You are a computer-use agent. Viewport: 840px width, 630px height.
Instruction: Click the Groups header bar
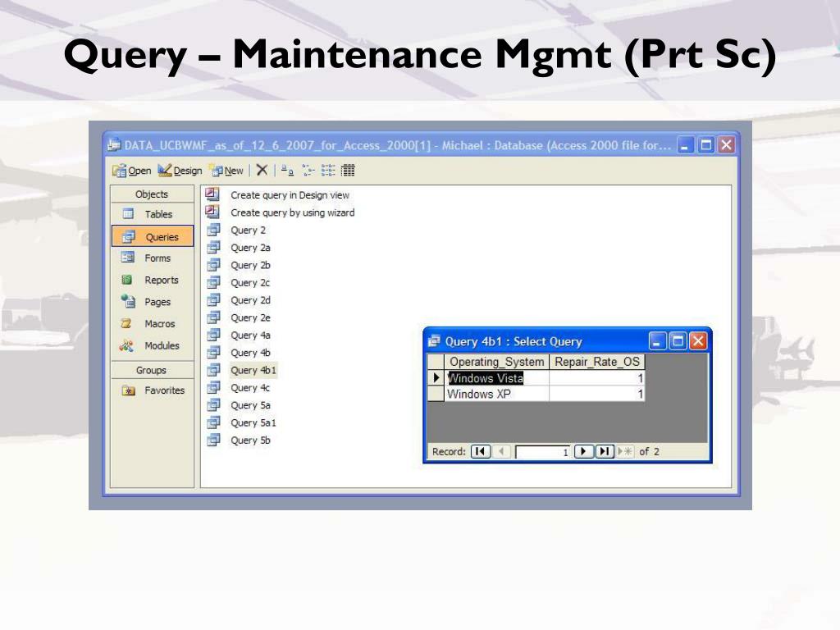(x=152, y=370)
